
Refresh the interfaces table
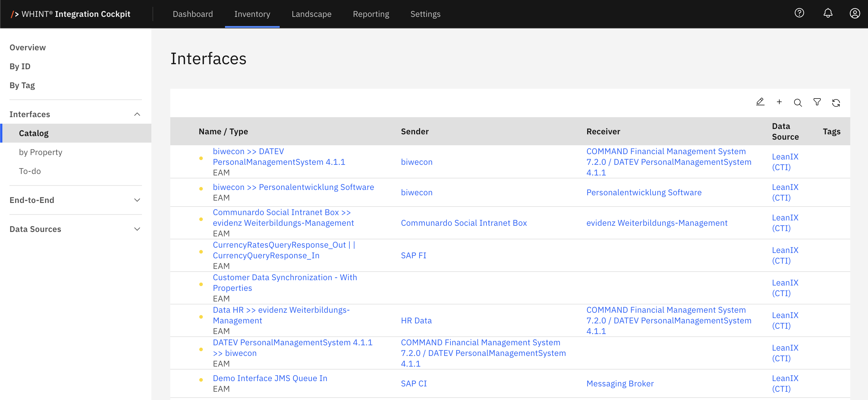pyautogui.click(x=836, y=103)
